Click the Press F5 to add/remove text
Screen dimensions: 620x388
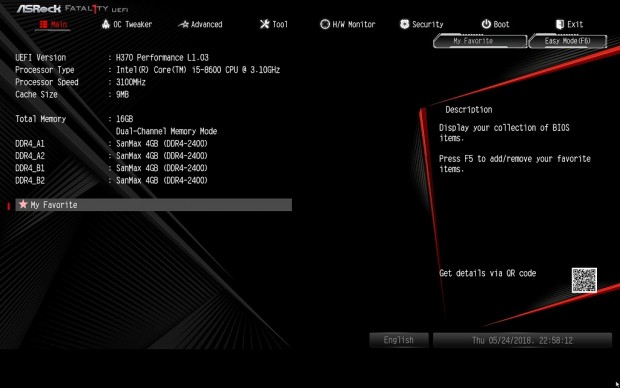[x=514, y=164]
